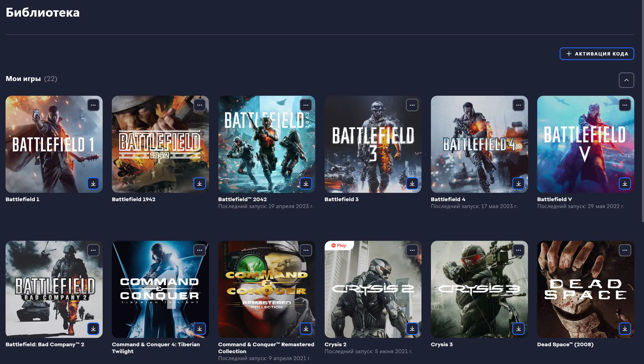Viewport: 644px width, 364px height.
Task: Click 'Последний запуск: 5 июня 2021 г.' text
Action: (x=368, y=351)
